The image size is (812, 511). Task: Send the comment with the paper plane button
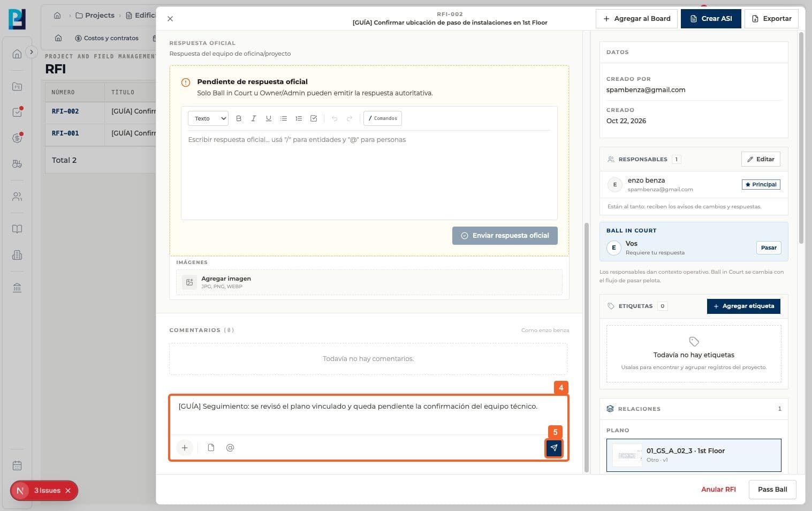point(554,448)
